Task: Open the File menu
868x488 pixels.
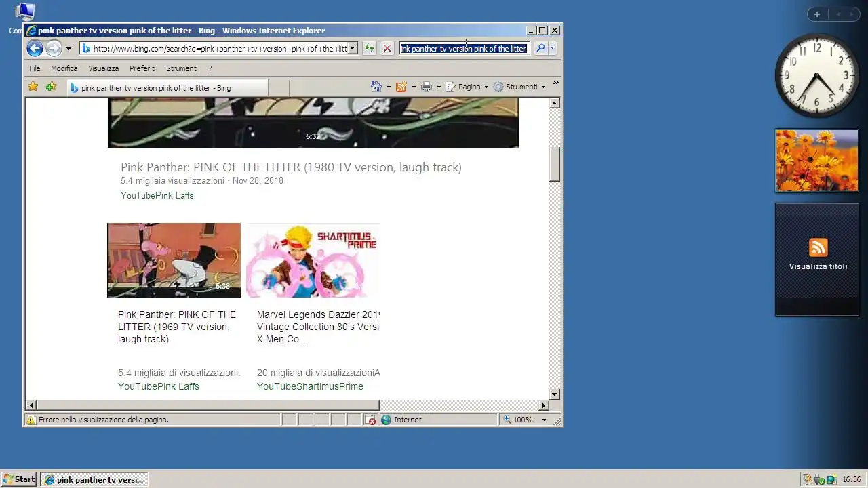Action: pyautogui.click(x=35, y=68)
